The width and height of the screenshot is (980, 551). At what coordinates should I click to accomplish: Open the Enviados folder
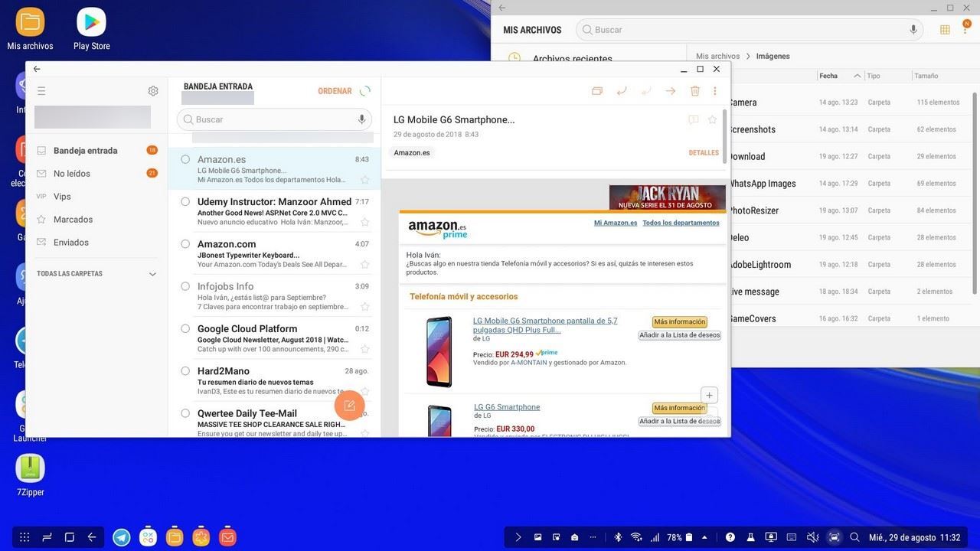pyautogui.click(x=96, y=243)
